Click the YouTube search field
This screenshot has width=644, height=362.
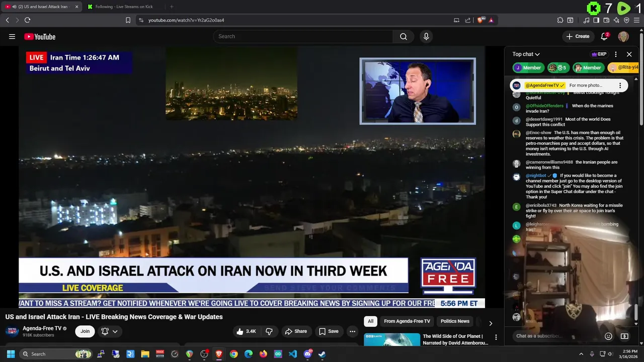[x=303, y=36]
